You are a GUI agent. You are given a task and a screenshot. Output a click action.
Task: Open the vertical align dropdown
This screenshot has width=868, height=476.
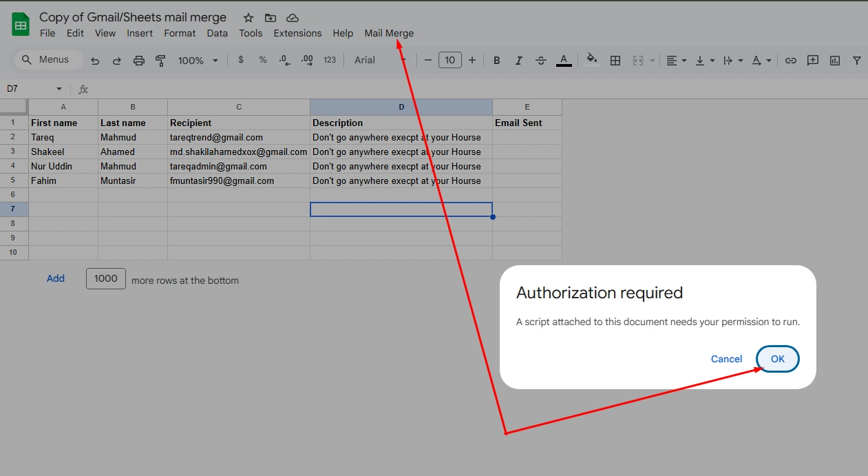[x=705, y=61]
